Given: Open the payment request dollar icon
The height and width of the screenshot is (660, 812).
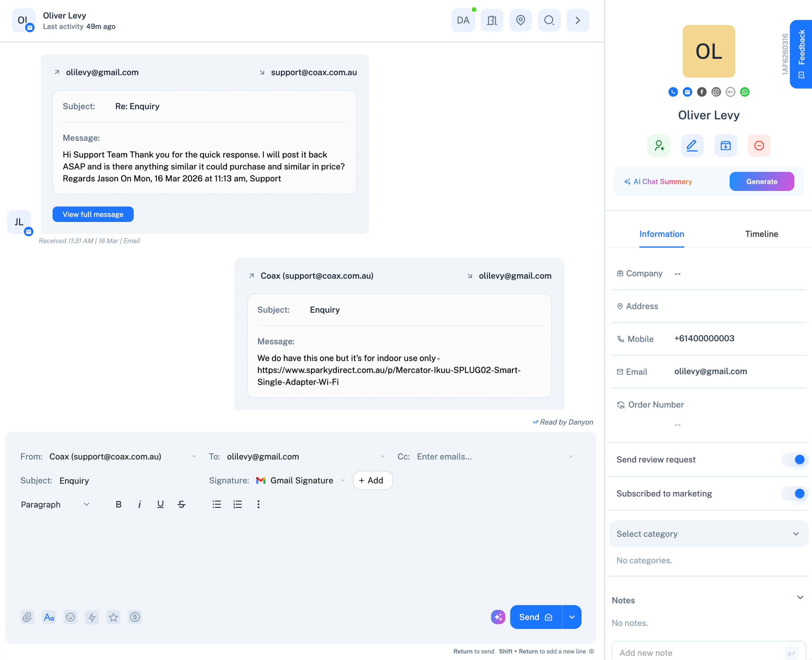Looking at the screenshot, I should (135, 617).
